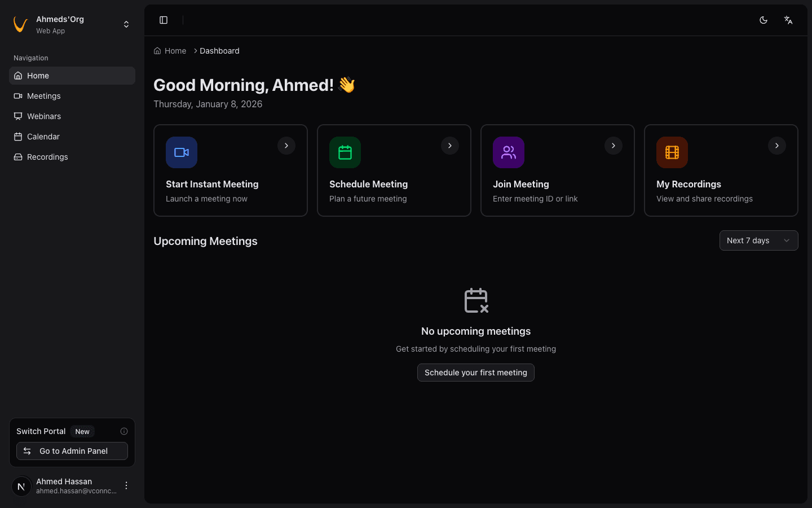Click arrow on Join Meeting card
This screenshot has width=812, height=508.
[614, 146]
